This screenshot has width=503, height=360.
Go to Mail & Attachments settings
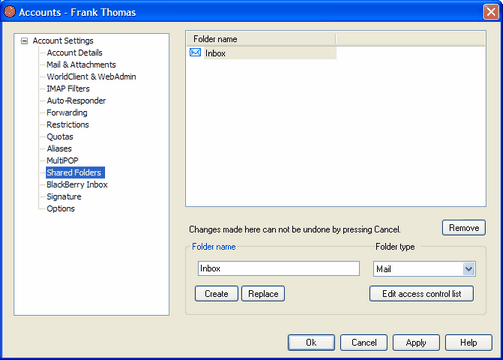[x=81, y=65]
